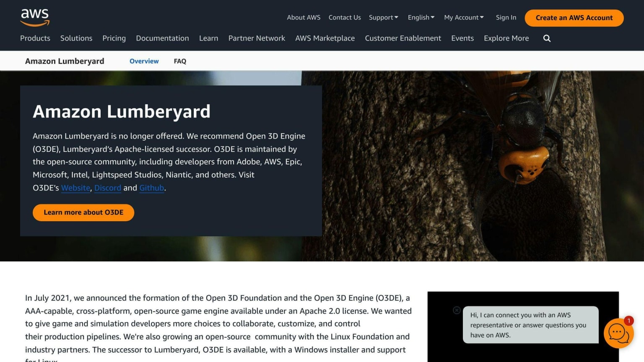
Task: Click the Amazon Lumberyard subnav title
Action: coord(65,61)
